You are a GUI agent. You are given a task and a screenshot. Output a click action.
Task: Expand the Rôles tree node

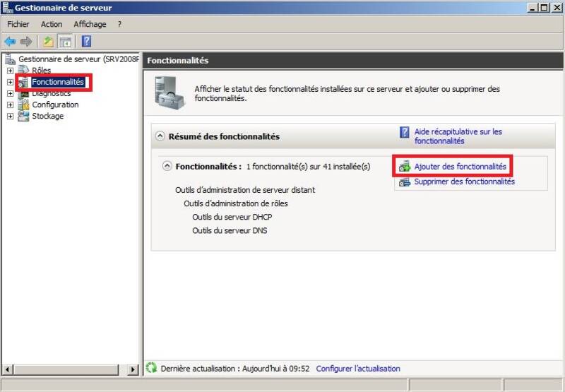(11, 71)
